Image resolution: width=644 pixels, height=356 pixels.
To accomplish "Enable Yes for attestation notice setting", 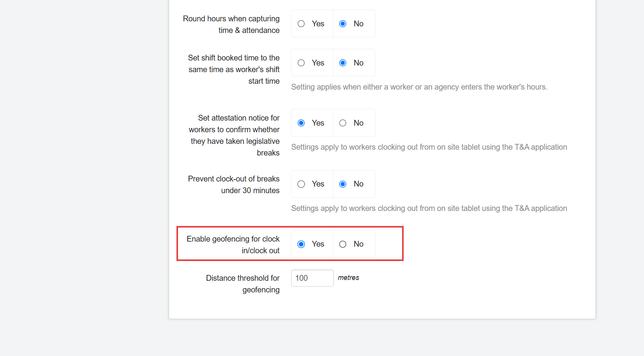I will pos(301,123).
